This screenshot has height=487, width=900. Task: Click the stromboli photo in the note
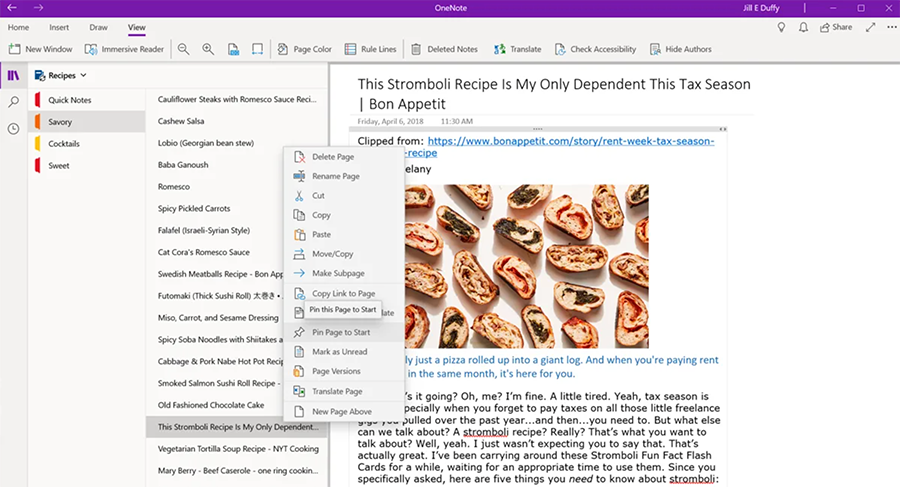[x=526, y=266]
